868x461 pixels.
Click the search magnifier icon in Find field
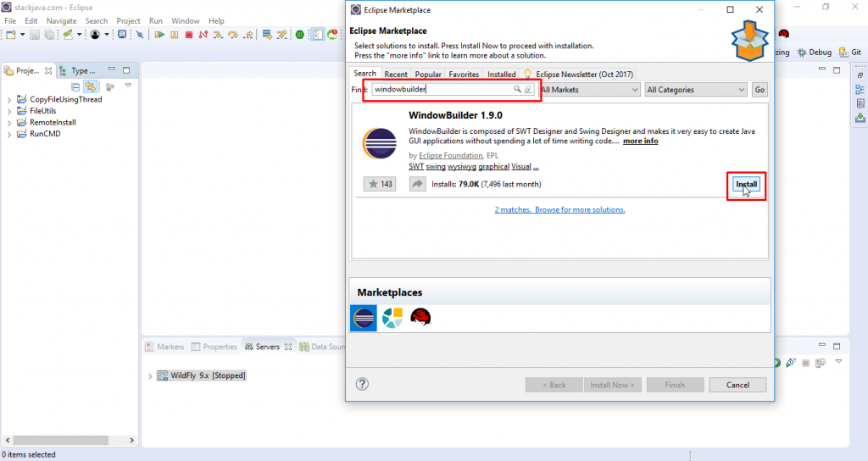coord(517,89)
